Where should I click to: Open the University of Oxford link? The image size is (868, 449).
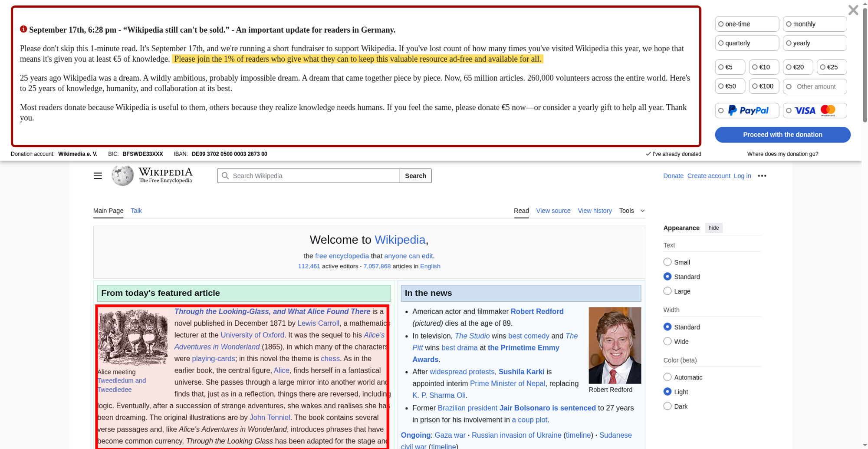252,335
